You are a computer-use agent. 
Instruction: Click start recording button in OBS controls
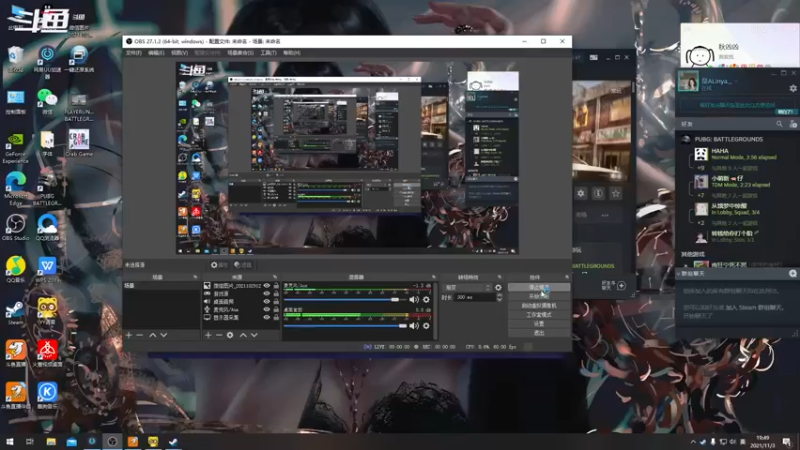tap(539, 296)
